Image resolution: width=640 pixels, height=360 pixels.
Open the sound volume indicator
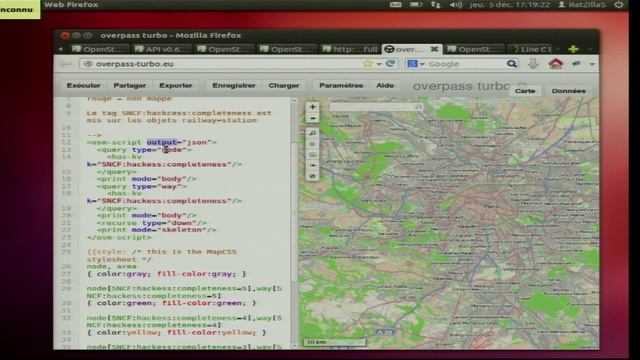pyautogui.click(x=456, y=4)
